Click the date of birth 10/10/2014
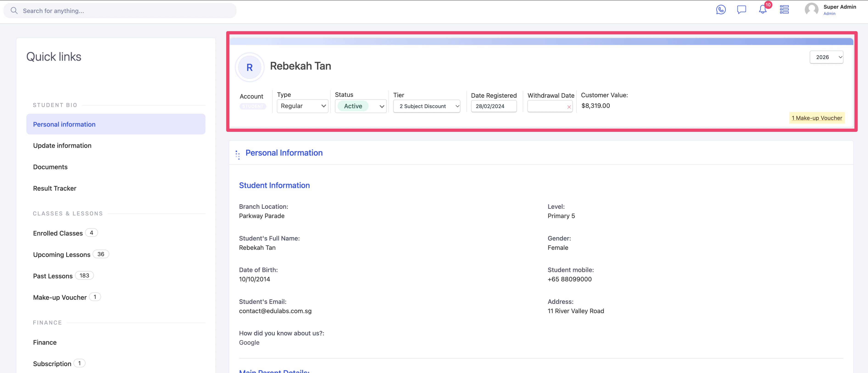 pos(254,279)
